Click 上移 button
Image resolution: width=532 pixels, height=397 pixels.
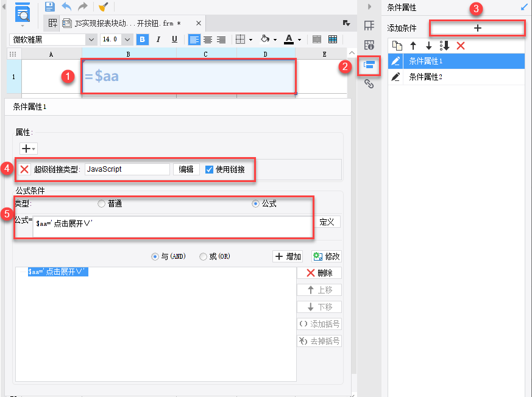click(x=319, y=290)
